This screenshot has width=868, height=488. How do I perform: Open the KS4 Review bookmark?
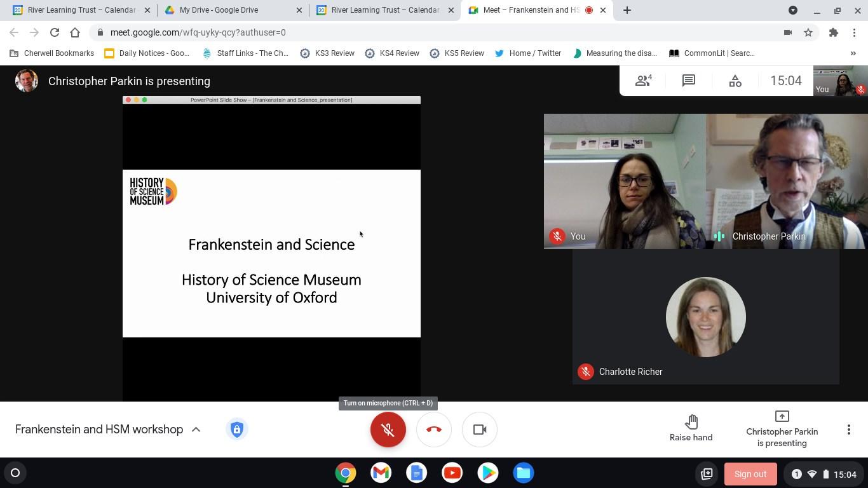point(392,53)
